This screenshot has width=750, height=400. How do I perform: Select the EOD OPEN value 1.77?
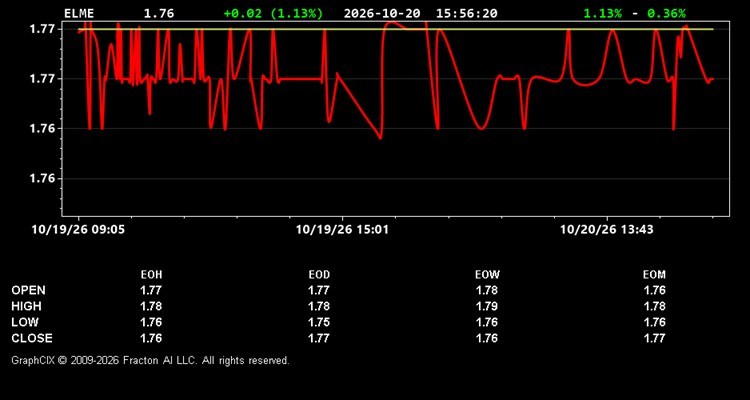click(x=319, y=290)
